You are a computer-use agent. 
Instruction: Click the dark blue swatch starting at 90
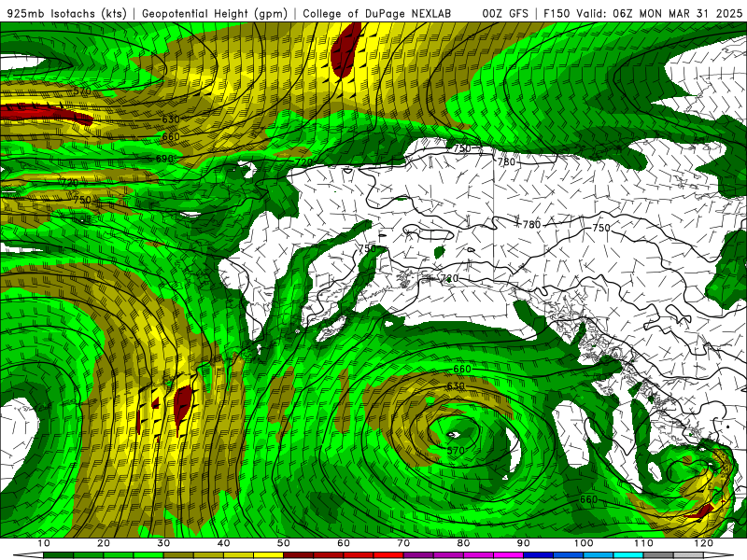(x=539, y=555)
